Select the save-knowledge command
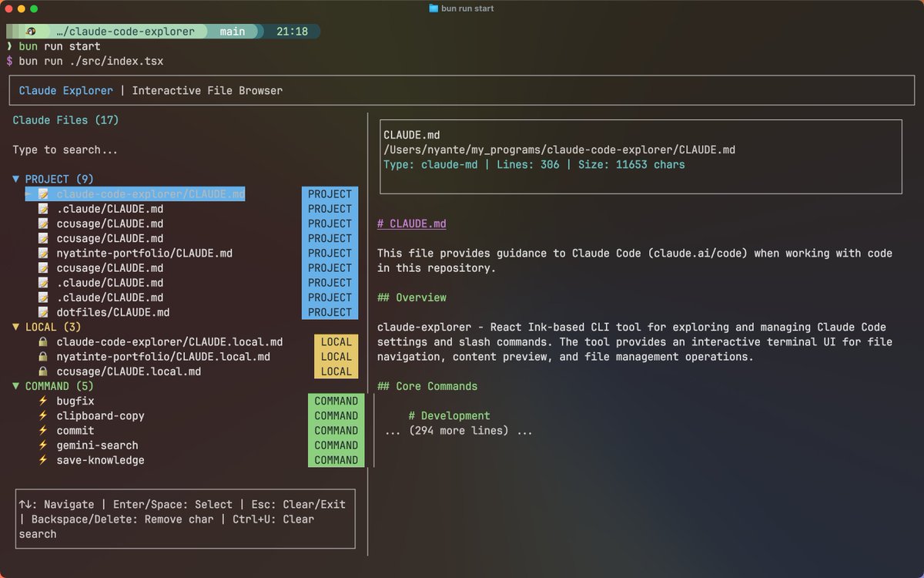924x578 pixels. coord(101,460)
